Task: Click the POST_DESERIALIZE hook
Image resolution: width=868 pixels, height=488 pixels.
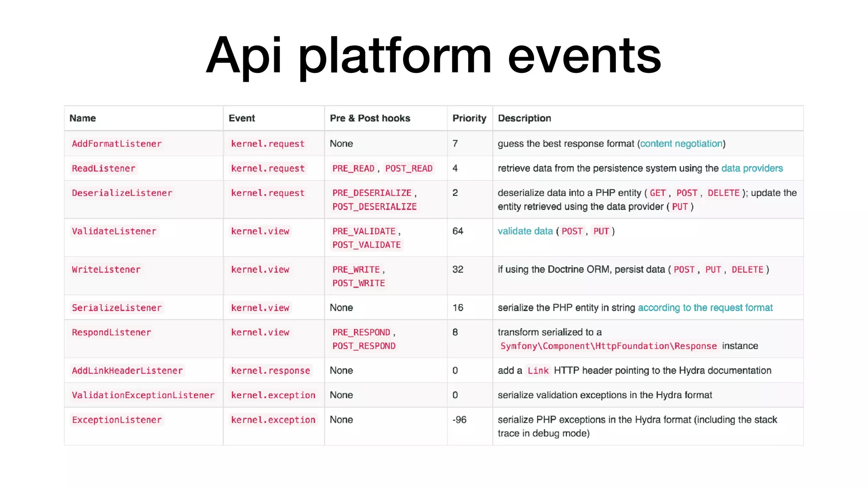Action: (x=374, y=206)
